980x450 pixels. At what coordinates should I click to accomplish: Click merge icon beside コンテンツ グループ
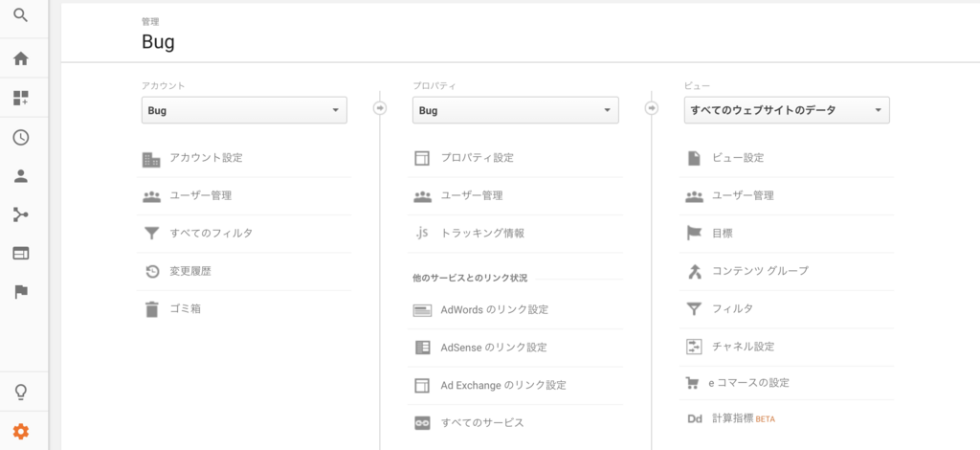[695, 272]
